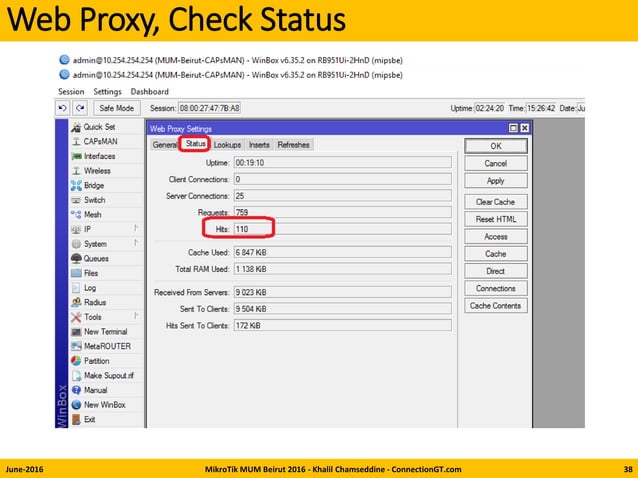Click the Sent To Clients field
The height and width of the screenshot is (478, 638).
343,309
